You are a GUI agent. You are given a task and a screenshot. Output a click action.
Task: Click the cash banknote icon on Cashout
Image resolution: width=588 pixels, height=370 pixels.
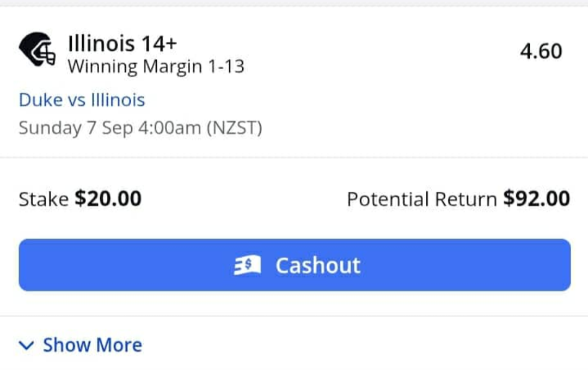coord(248,265)
